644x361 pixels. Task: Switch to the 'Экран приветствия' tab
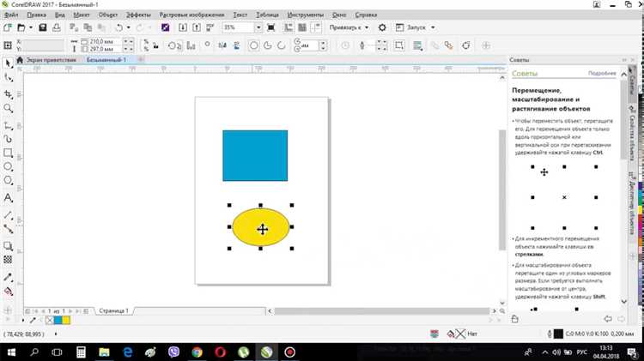[52, 60]
